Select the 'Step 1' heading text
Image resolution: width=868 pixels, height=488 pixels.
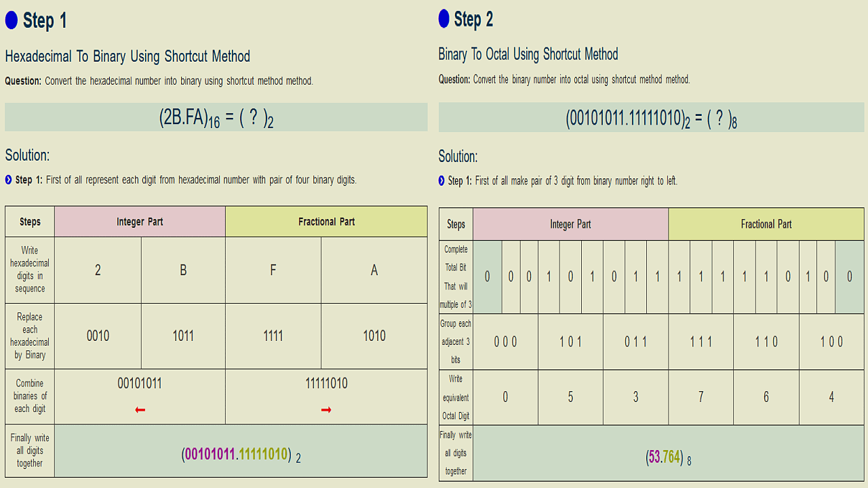[45, 21]
